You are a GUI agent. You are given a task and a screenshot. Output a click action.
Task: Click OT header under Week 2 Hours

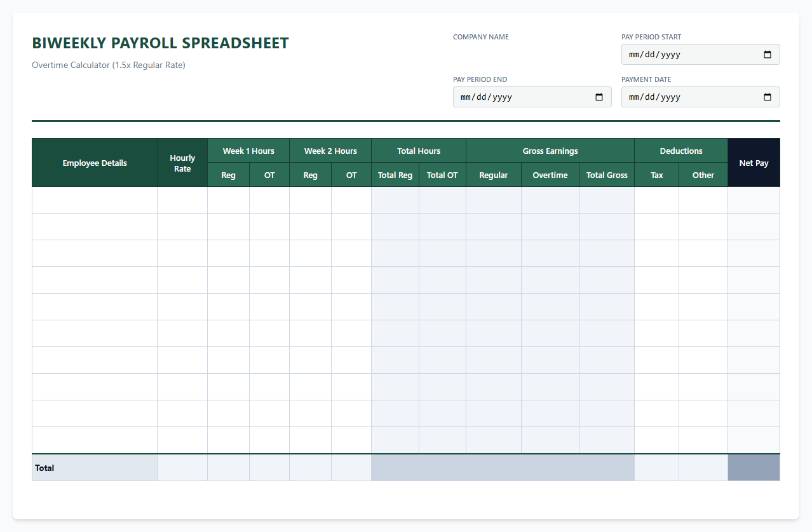click(351, 175)
